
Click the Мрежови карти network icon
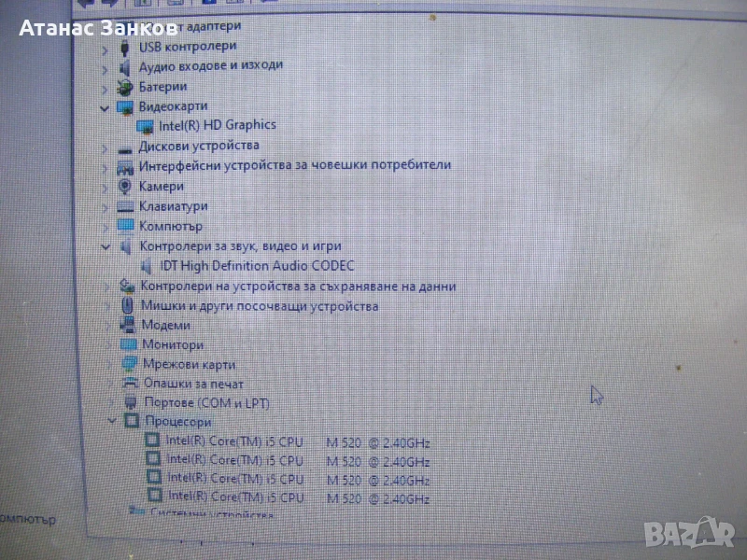click(x=129, y=364)
